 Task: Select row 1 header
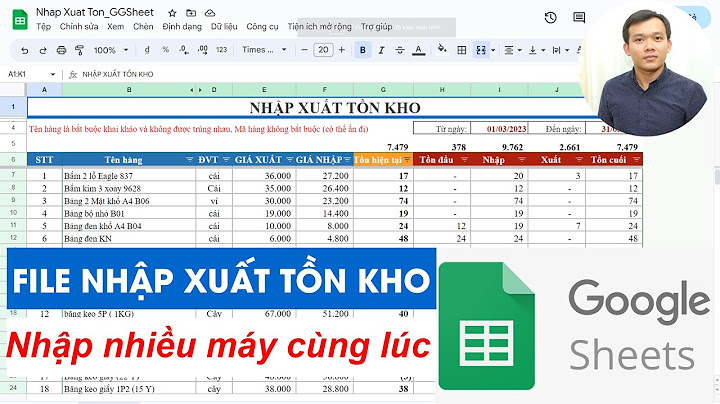13,107
